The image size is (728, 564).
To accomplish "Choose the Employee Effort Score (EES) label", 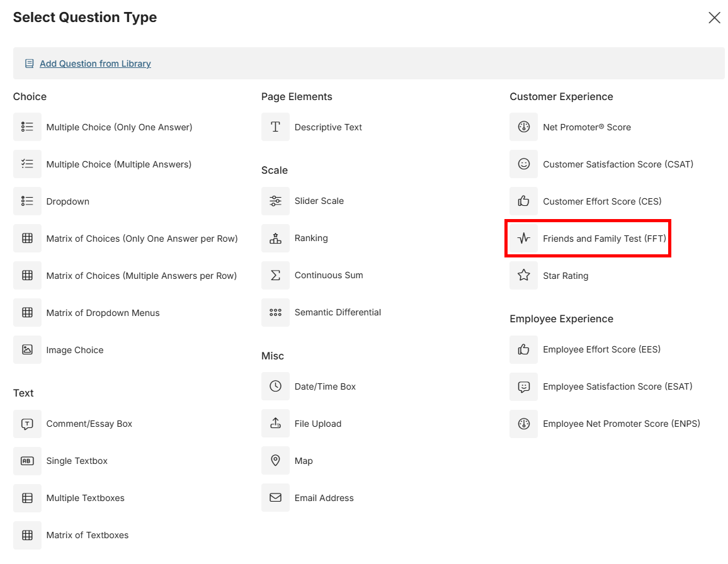I will point(601,349).
